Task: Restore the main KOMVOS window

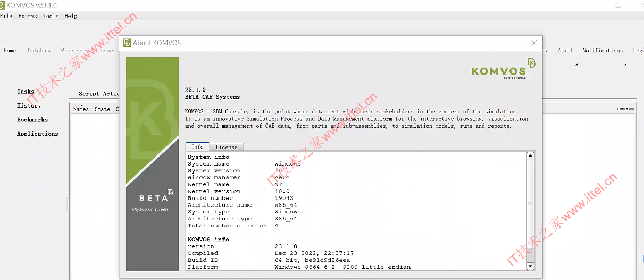Action: click(618, 5)
